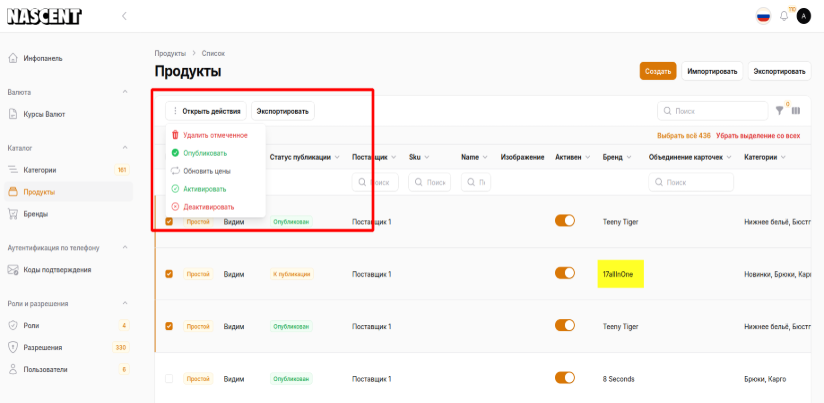Viewport: 824px width, 403px height.
Task: Click Убрать выделение со всех link
Action: (758, 135)
